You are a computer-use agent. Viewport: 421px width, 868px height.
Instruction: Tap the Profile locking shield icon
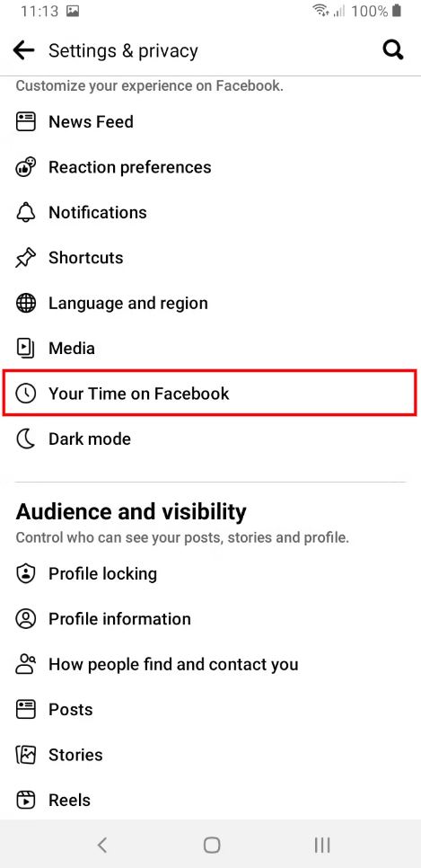pyautogui.click(x=25, y=573)
